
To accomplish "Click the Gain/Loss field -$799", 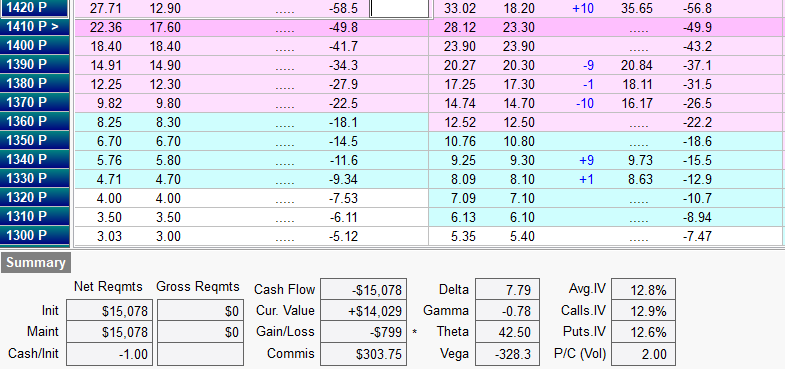I will [x=363, y=332].
